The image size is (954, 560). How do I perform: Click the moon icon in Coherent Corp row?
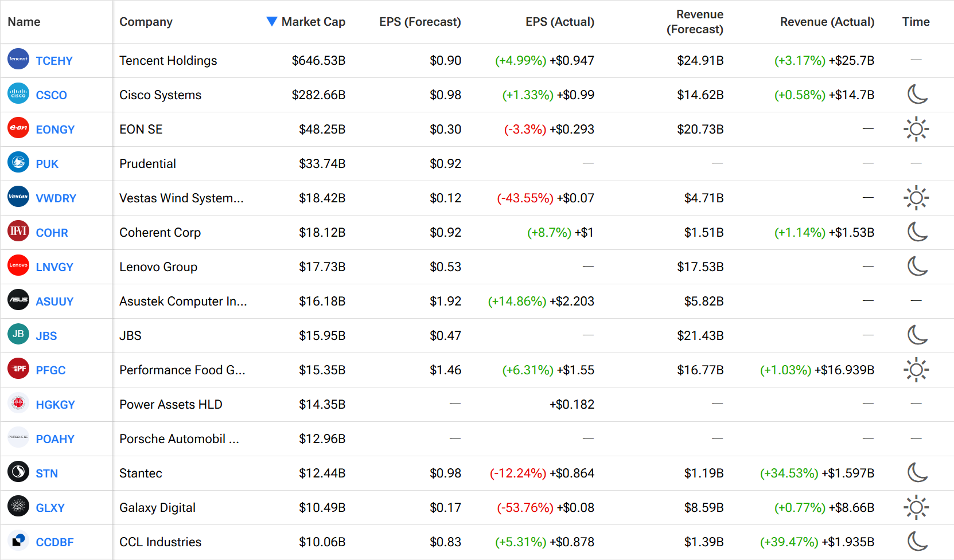pos(917,232)
